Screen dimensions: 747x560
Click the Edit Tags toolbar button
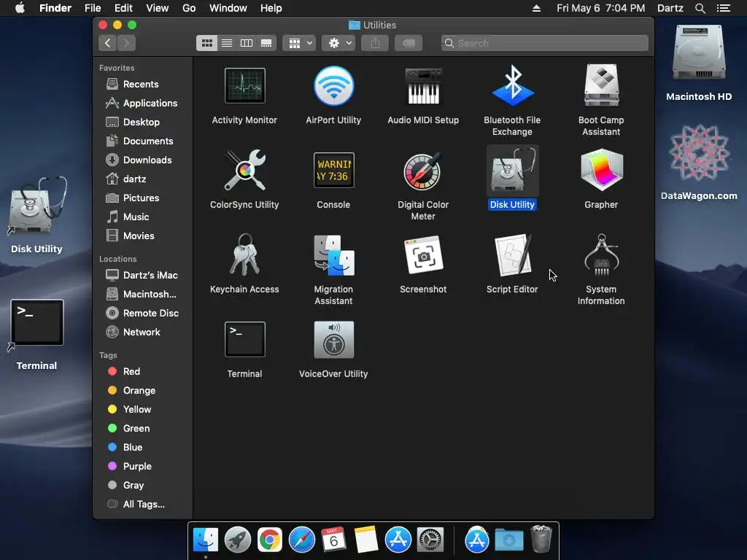point(409,43)
